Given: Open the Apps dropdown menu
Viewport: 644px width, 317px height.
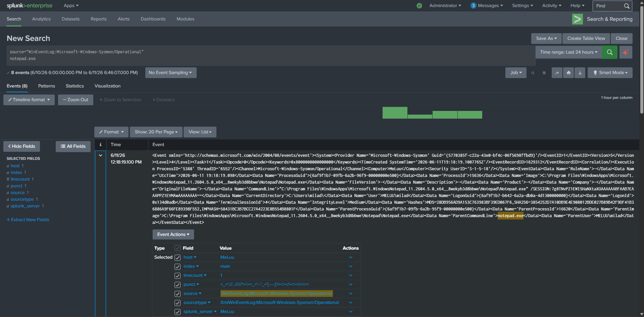Looking at the screenshot, I should pyautogui.click(x=71, y=6).
